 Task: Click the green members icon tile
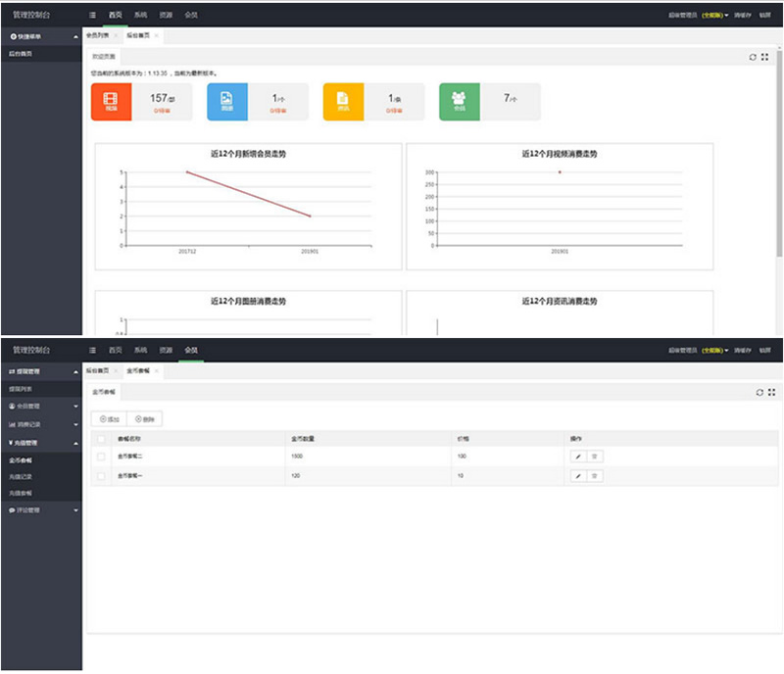[x=459, y=101]
